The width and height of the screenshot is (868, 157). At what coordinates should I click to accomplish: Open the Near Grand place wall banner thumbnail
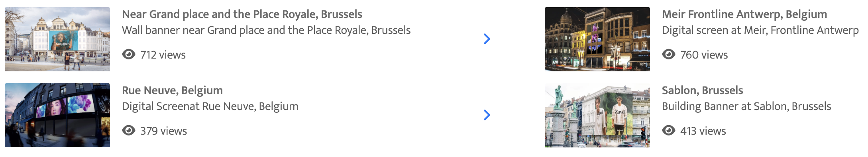[57, 39]
